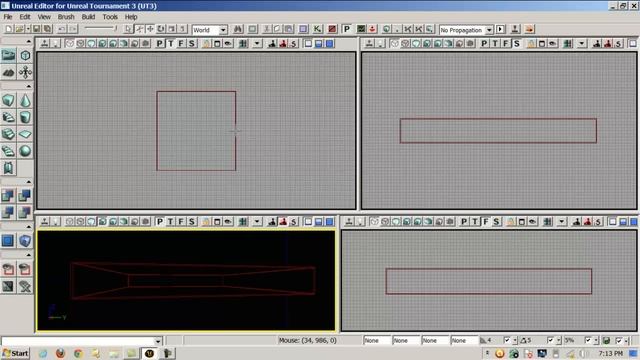This screenshot has width=640, height=360.
Task: Click the command text input at bottom-left
Action: [x=78, y=341]
